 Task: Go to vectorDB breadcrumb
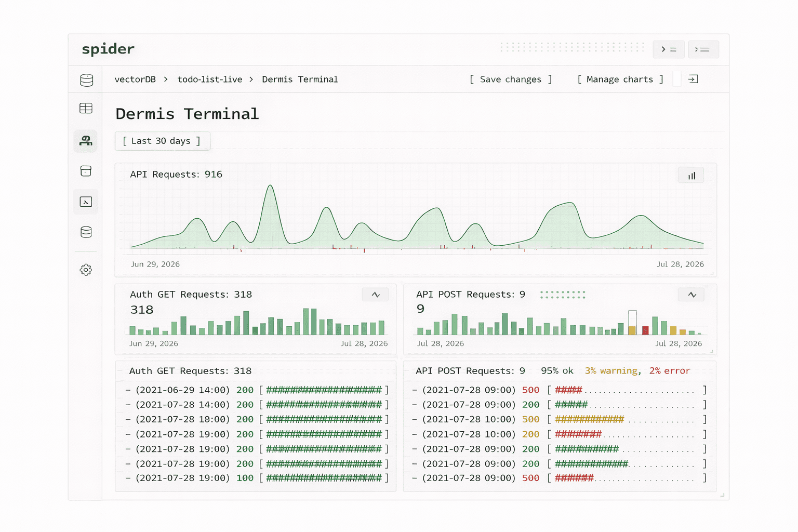(x=135, y=79)
